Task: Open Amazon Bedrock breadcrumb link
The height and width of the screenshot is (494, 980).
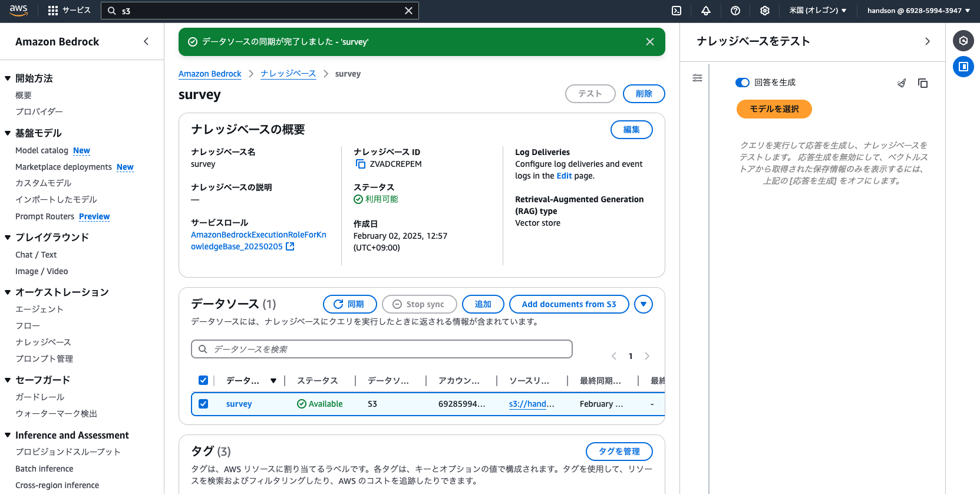Action: point(210,74)
